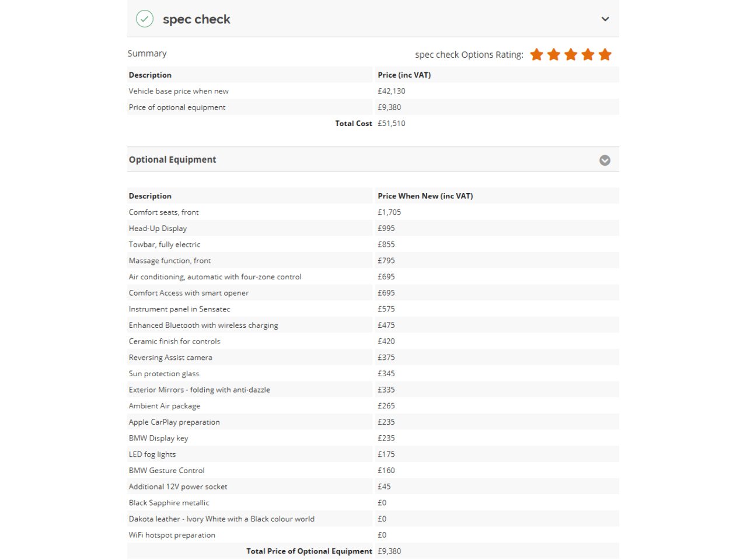Click the Total Cost £51,510 value

tap(392, 123)
